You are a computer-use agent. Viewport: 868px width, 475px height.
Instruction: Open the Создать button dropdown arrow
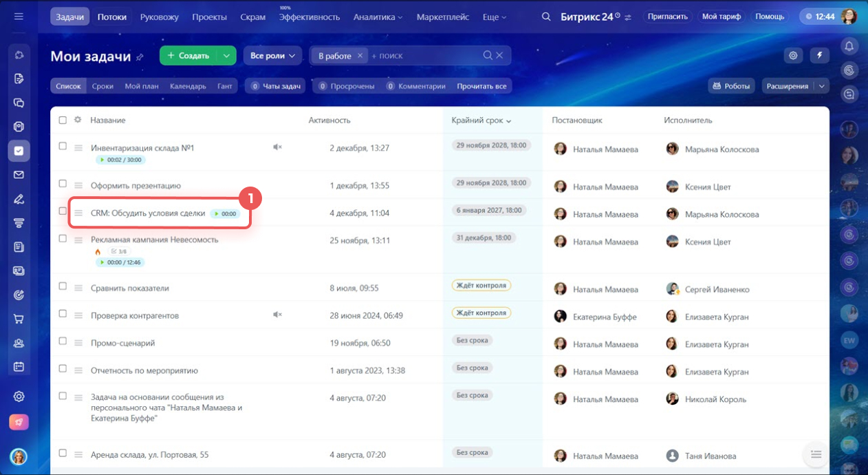(226, 56)
